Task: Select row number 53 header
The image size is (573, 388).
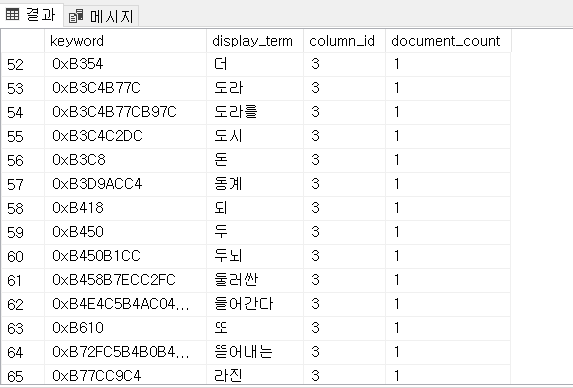Action: [x=23, y=88]
